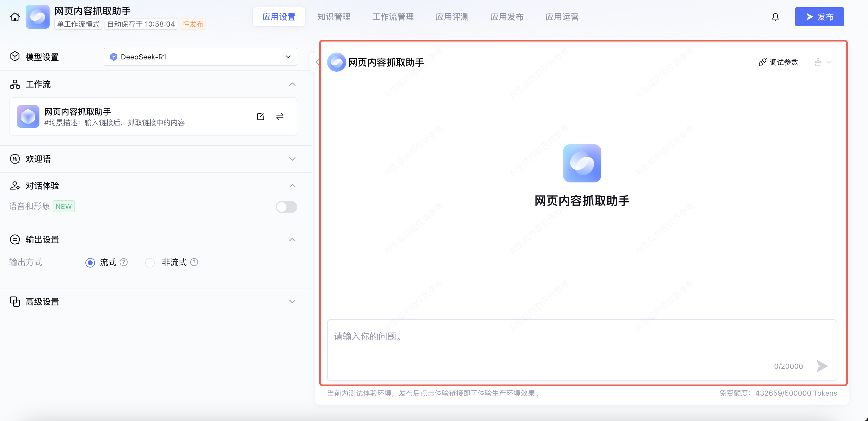This screenshot has height=421, width=868.
Task: Open the DeepSeek-R1 model dropdown
Action: coord(200,57)
